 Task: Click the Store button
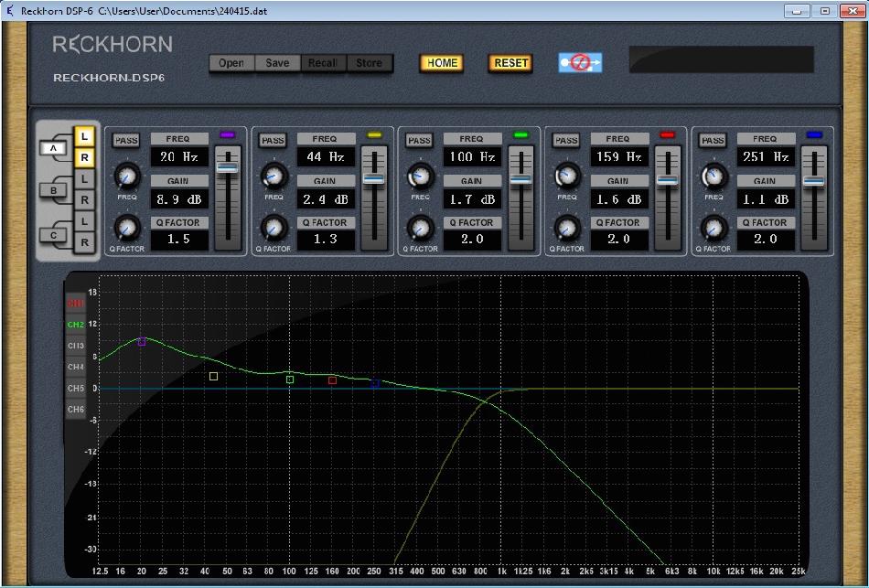(370, 63)
